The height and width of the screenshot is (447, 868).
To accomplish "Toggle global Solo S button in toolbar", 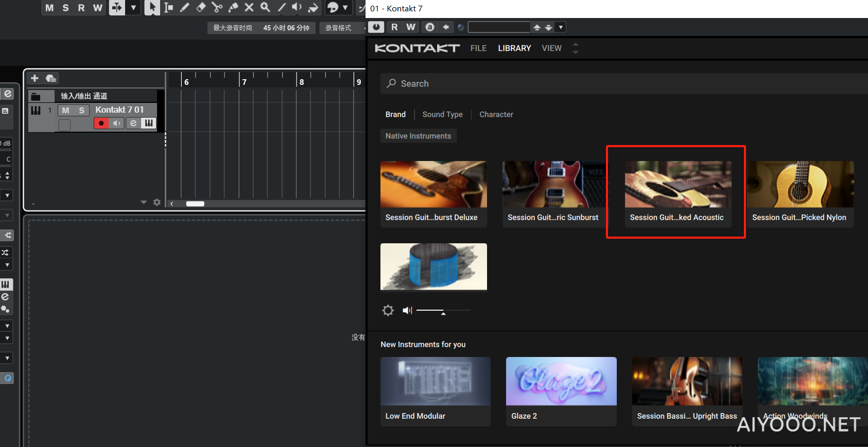I will (65, 8).
